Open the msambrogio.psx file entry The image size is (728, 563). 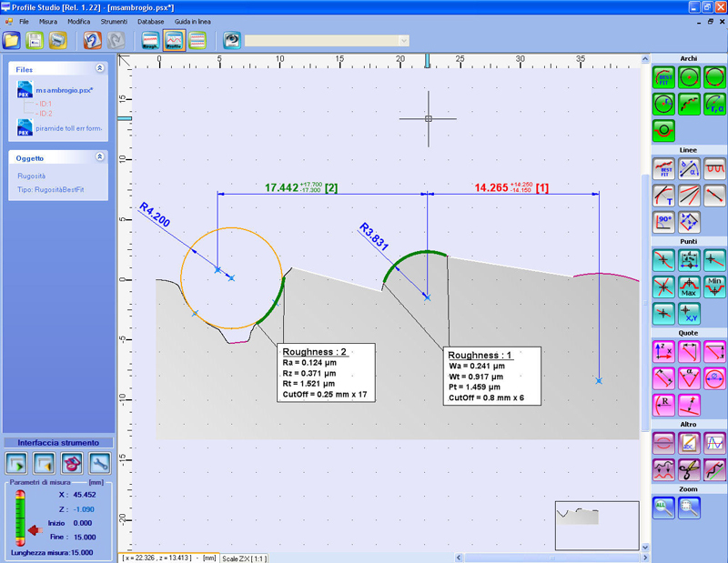[64, 92]
